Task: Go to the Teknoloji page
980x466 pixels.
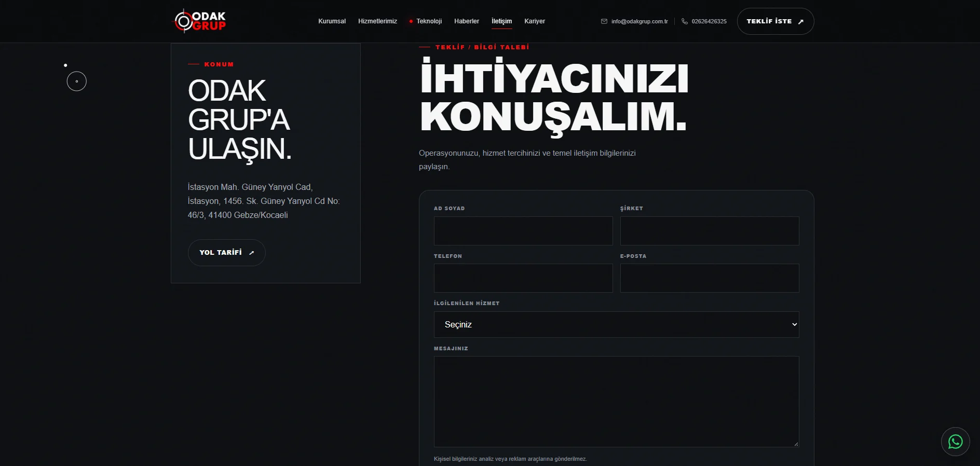Action: point(426,21)
